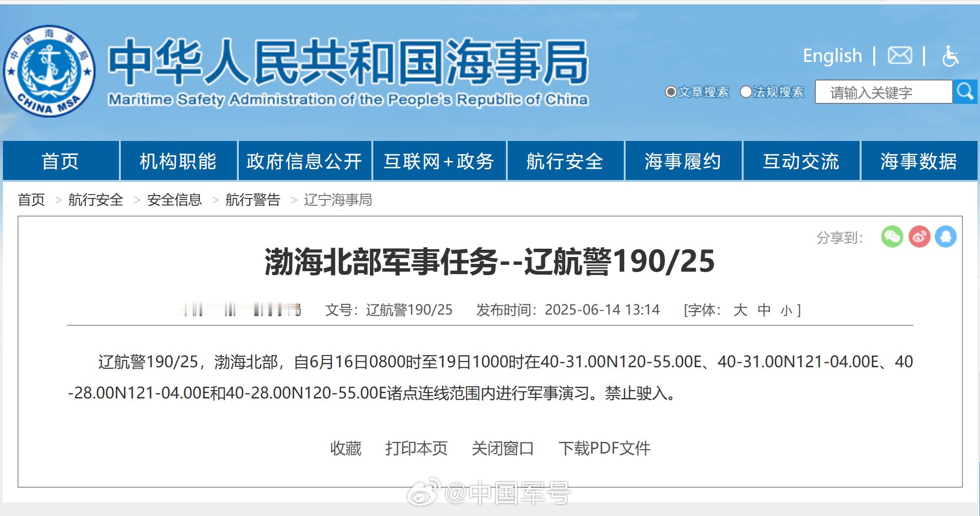Share the notice to Weibo
The image size is (980, 516).
pos(919,237)
